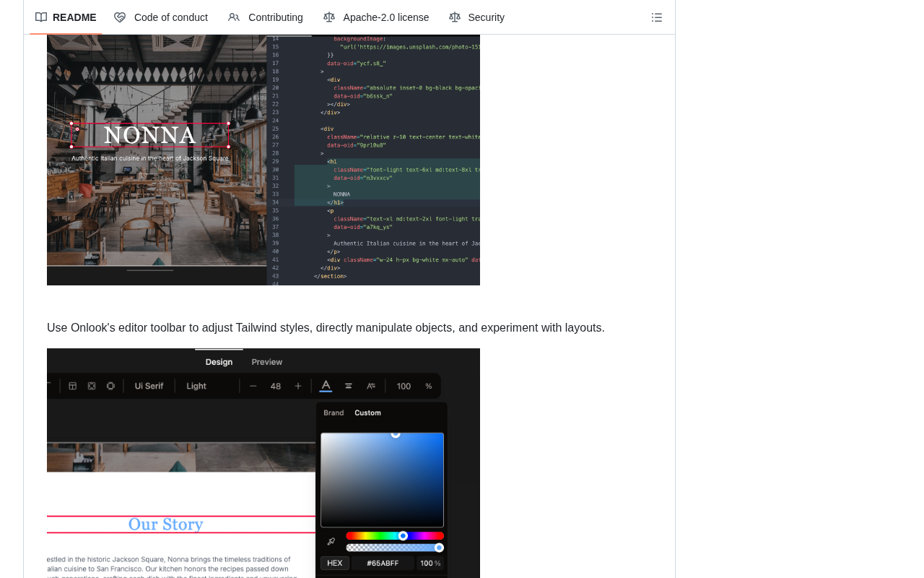
Task: Open the editor toolbar color picker screenshot
Action: click(x=263, y=463)
